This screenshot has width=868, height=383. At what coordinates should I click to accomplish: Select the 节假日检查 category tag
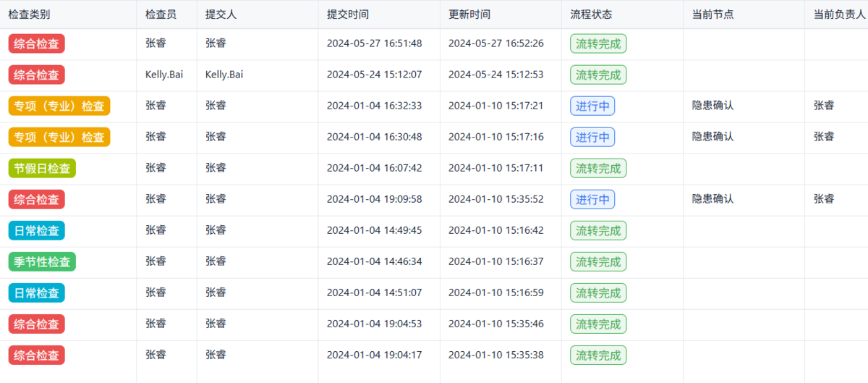point(42,169)
